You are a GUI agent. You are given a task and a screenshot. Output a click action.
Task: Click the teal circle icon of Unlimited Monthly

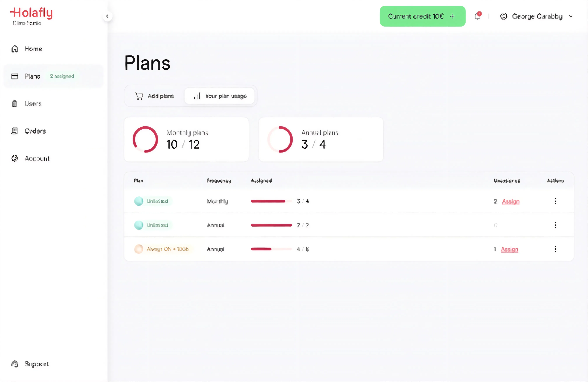(x=139, y=201)
